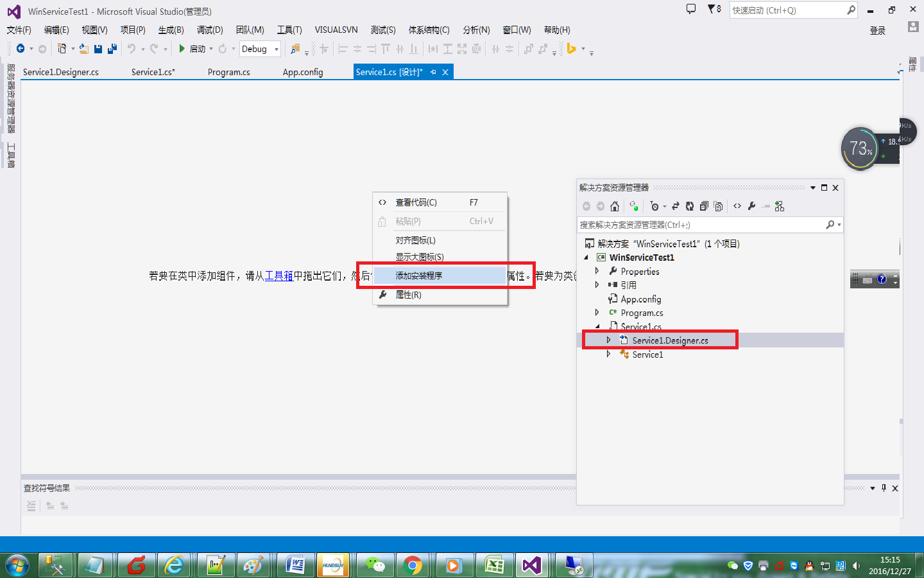
Task: Select 添加安装程序 in the context menu
Action: coord(440,276)
